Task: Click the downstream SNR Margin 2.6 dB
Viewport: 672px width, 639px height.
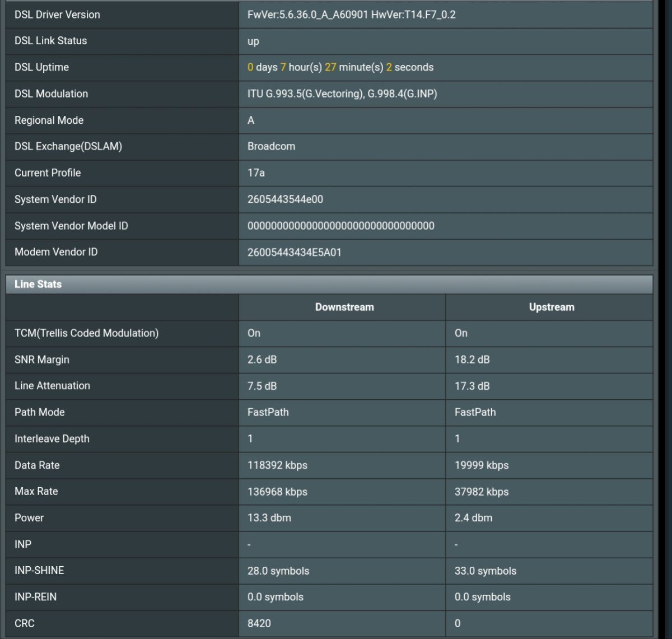Action: (x=262, y=360)
